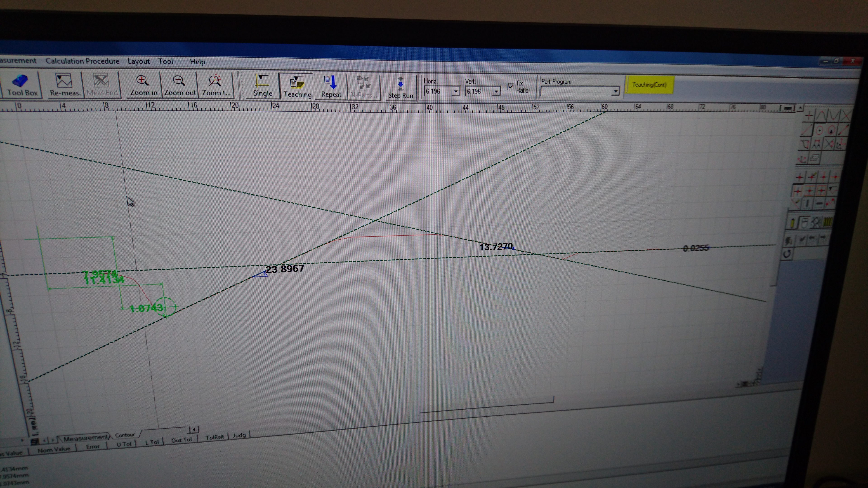Click the TeachingCont button
This screenshot has height=488, width=868.
click(x=650, y=84)
